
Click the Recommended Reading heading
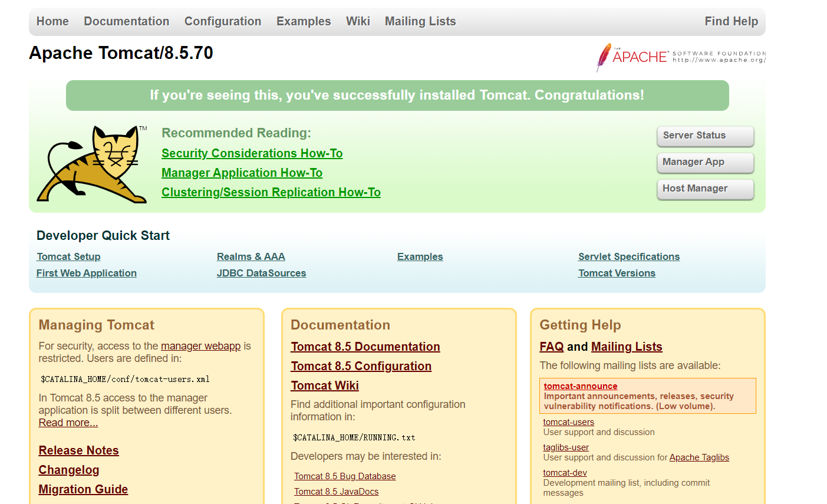pos(236,133)
